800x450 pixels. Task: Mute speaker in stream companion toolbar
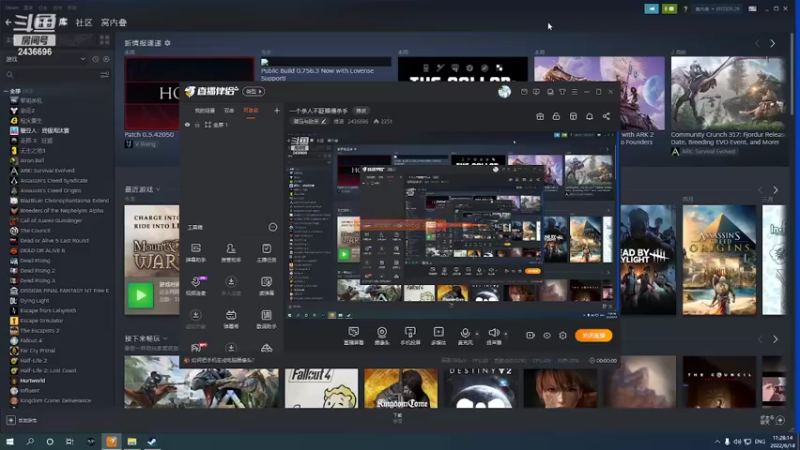pos(493,335)
